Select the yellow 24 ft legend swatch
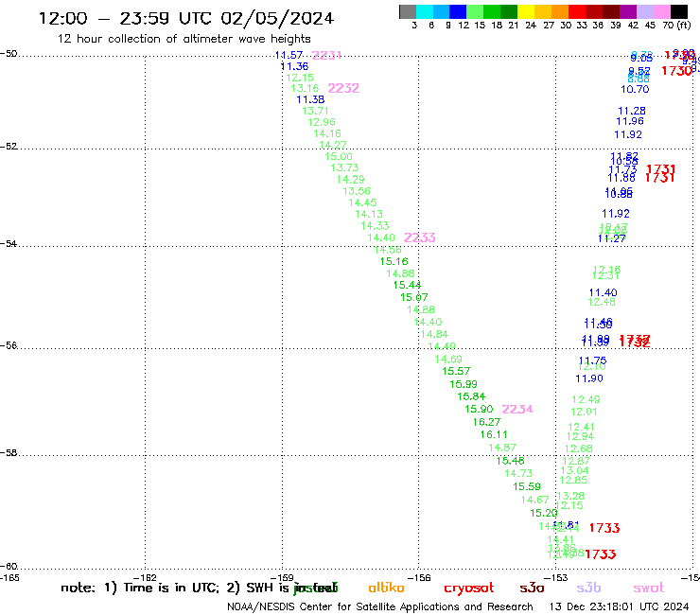 (x=526, y=11)
